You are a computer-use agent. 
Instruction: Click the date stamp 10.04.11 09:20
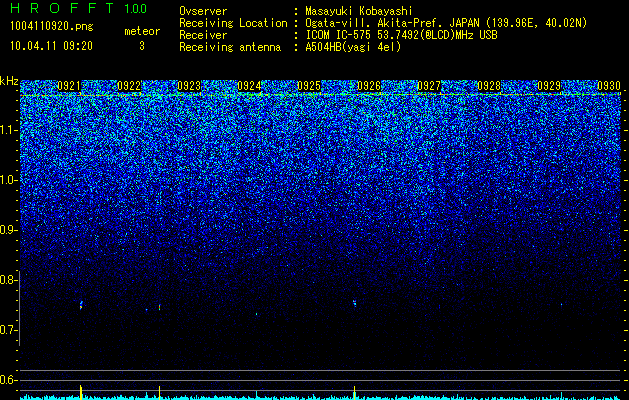51,46
